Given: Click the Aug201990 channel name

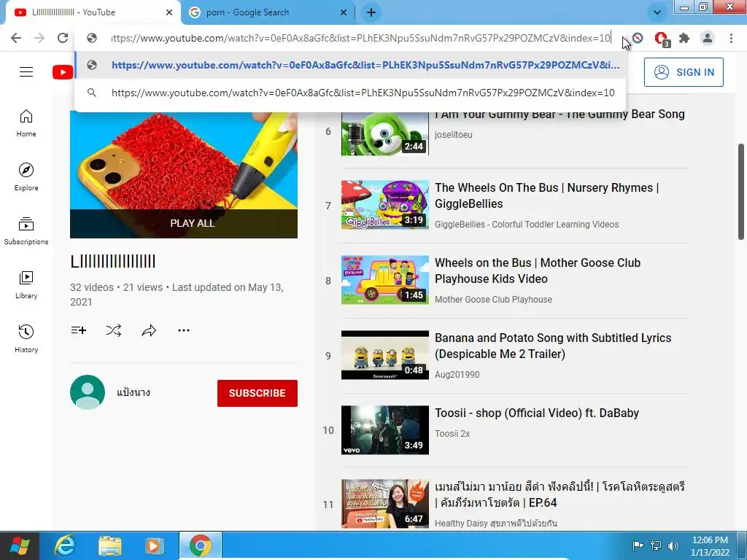Looking at the screenshot, I should tap(457, 375).
